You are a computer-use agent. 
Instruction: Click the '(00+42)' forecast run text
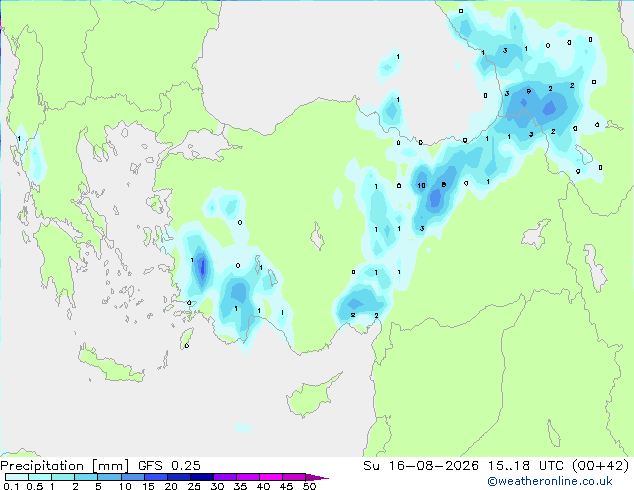601,466
